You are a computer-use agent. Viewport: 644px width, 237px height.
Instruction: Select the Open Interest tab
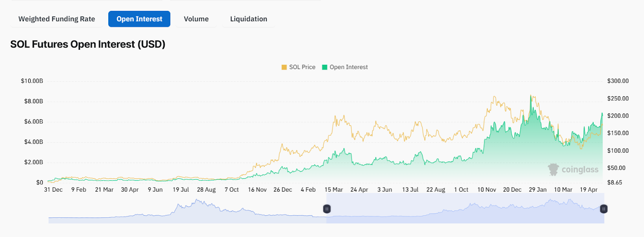click(139, 19)
